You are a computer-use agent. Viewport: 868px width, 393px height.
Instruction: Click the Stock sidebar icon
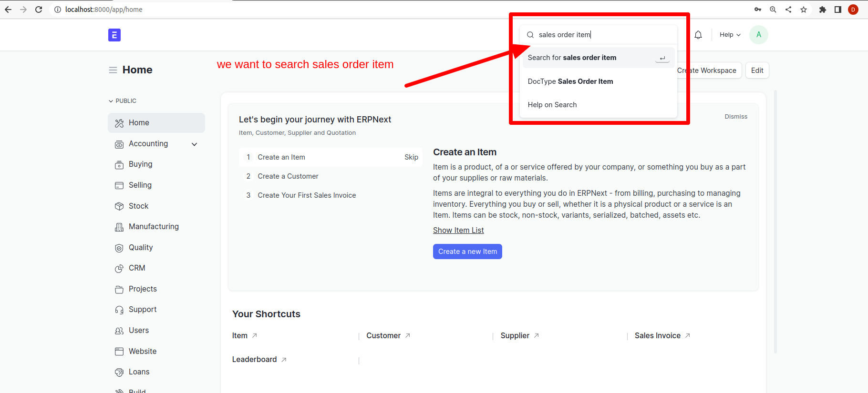click(x=119, y=206)
